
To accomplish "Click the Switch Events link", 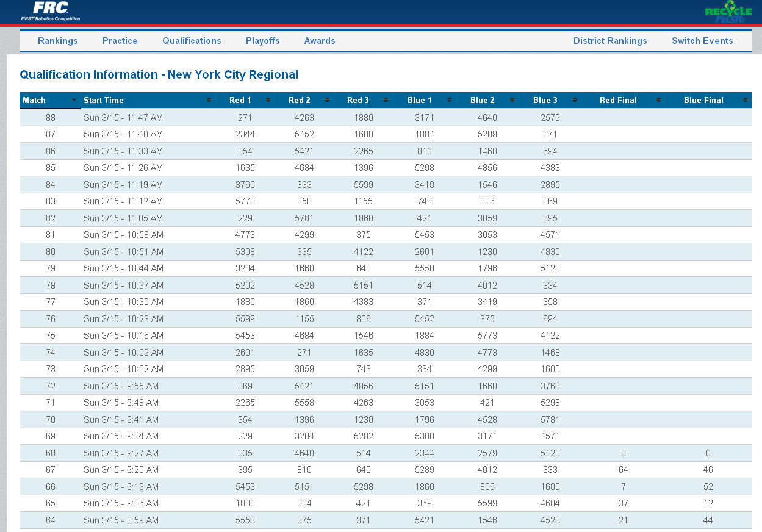I will 702,41.
